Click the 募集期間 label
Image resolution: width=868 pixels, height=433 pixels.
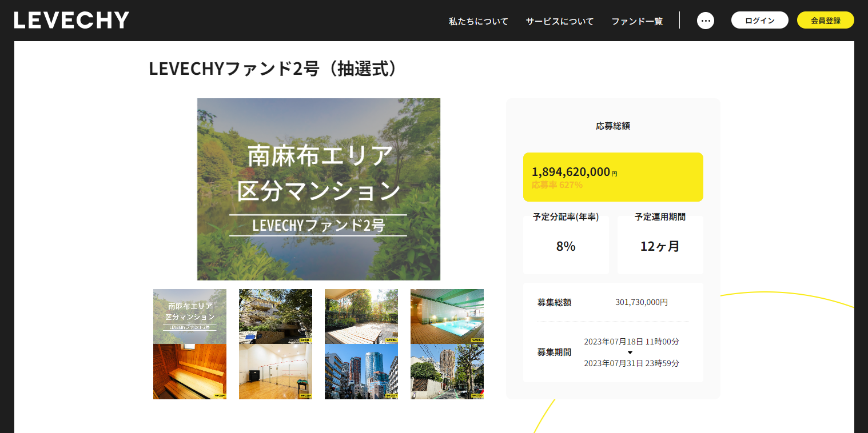pos(554,352)
